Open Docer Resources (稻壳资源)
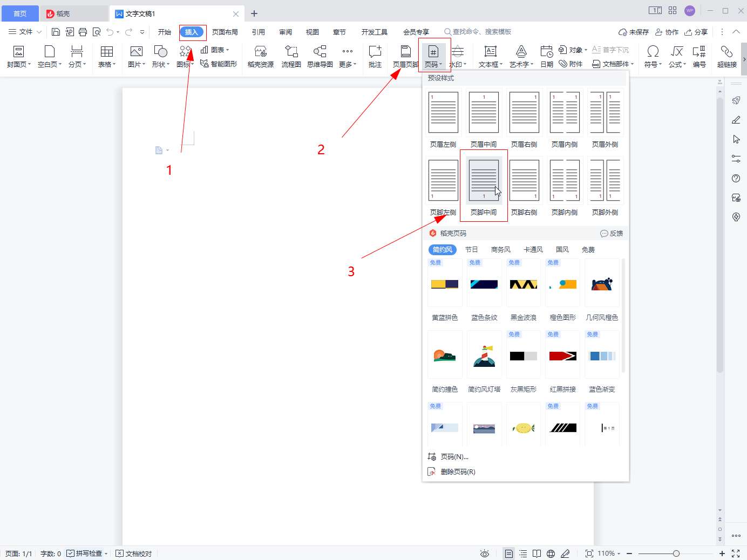This screenshot has height=560, width=747. click(261, 57)
